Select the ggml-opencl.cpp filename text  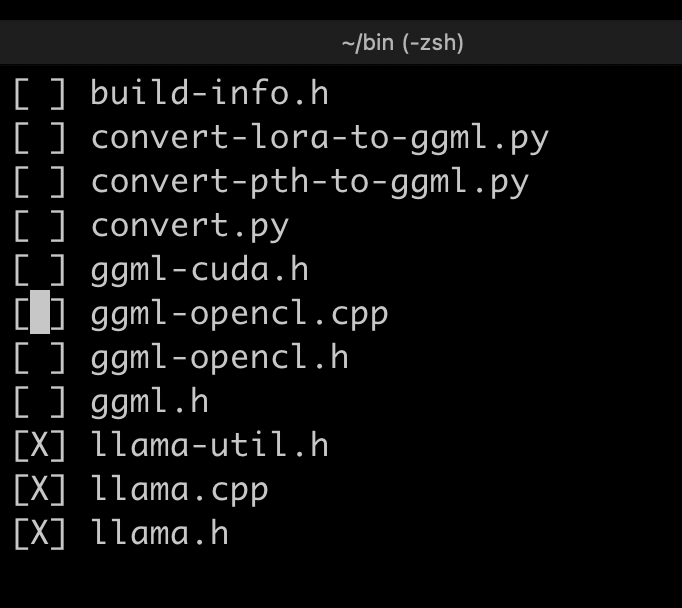point(239,314)
